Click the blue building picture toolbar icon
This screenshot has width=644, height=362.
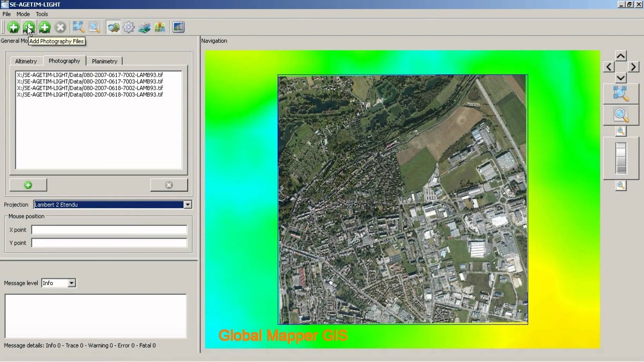[x=179, y=27]
